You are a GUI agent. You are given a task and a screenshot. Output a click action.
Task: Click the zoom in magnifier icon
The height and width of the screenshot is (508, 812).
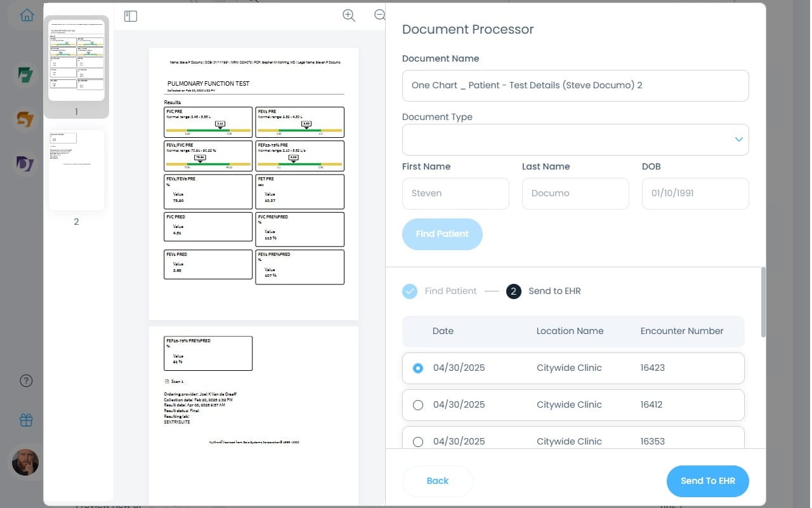pyautogui.click(x=349, y=16)
